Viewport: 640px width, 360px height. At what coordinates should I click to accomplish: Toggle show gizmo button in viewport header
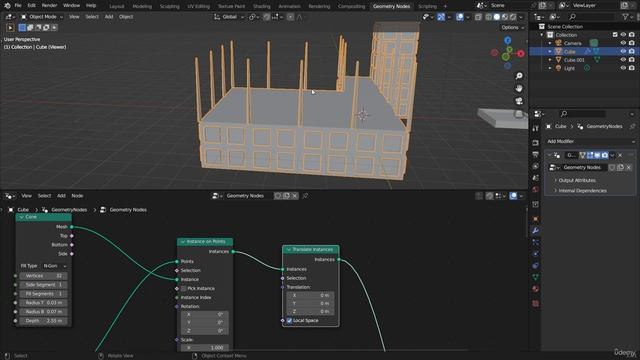click(441, 17)
